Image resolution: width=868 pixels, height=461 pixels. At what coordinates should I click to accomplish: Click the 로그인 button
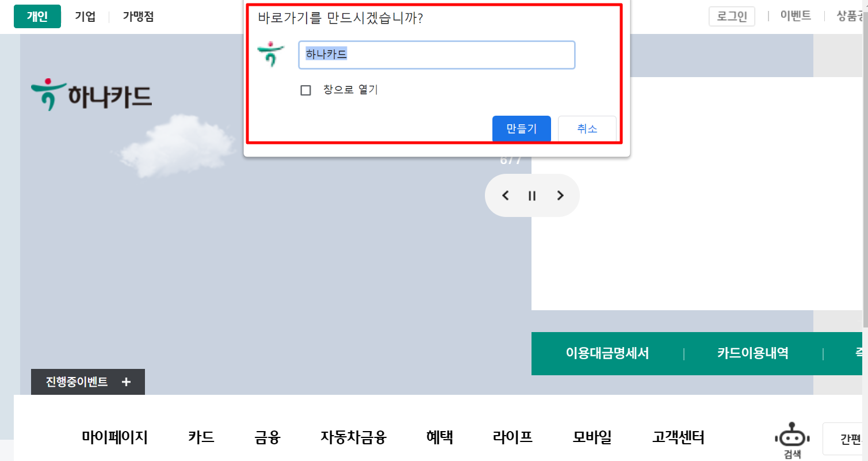click(732, 16)
